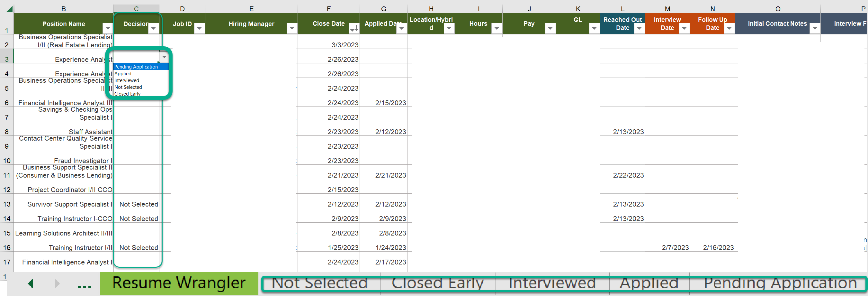The width and height of the screenshot is (868, 296).
Task: Open the Follow Up Date filter dropdown
Action: pyautogui.click(x=729, y=28)
